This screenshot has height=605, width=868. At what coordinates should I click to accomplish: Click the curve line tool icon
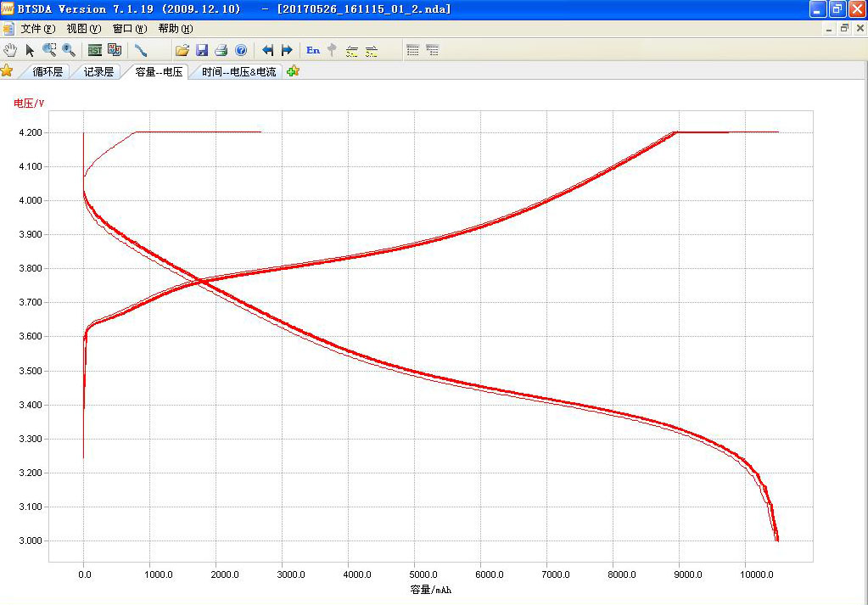tap(141, 50)
